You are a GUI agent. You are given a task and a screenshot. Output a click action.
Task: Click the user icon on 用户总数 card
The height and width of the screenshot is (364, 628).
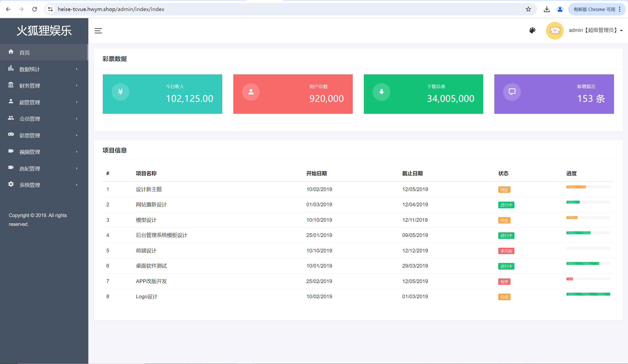tap(251, 92)
